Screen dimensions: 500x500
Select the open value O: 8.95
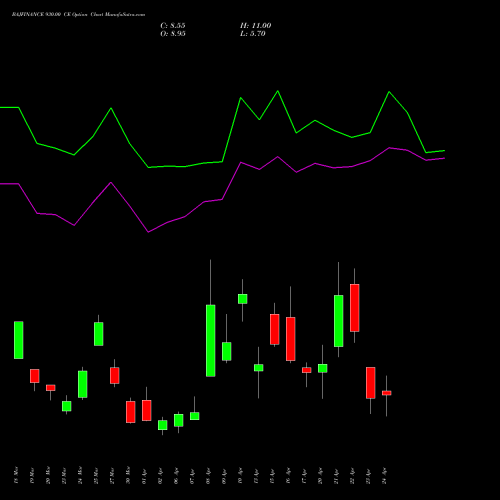(173, 34)
